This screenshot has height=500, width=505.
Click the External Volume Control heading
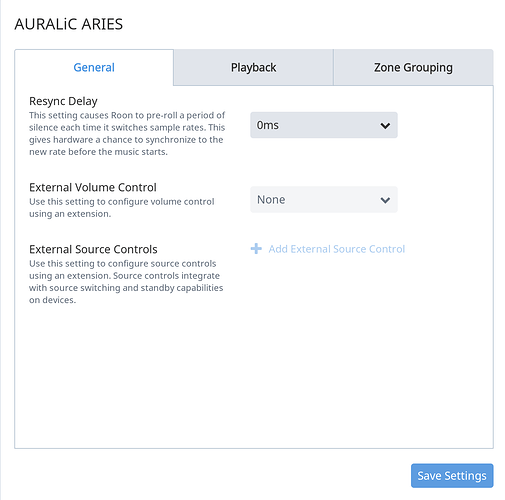tap(93, 187)
